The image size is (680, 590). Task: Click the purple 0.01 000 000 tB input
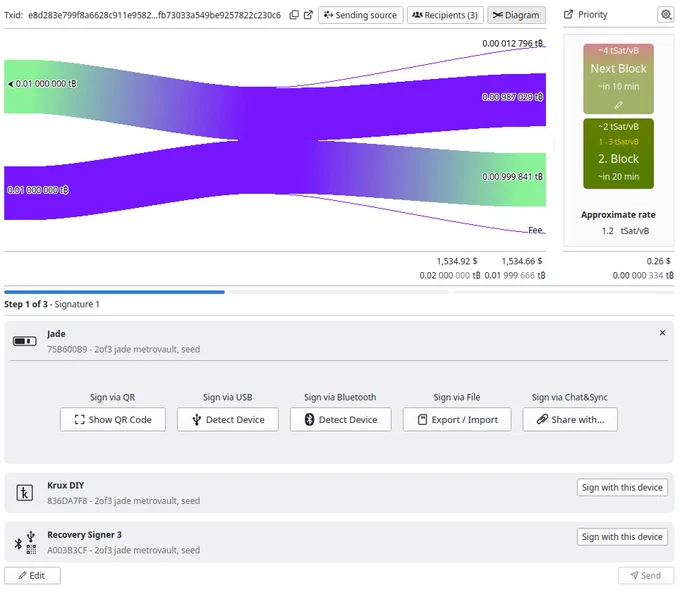pyautogui.click(x=38, y=190)
